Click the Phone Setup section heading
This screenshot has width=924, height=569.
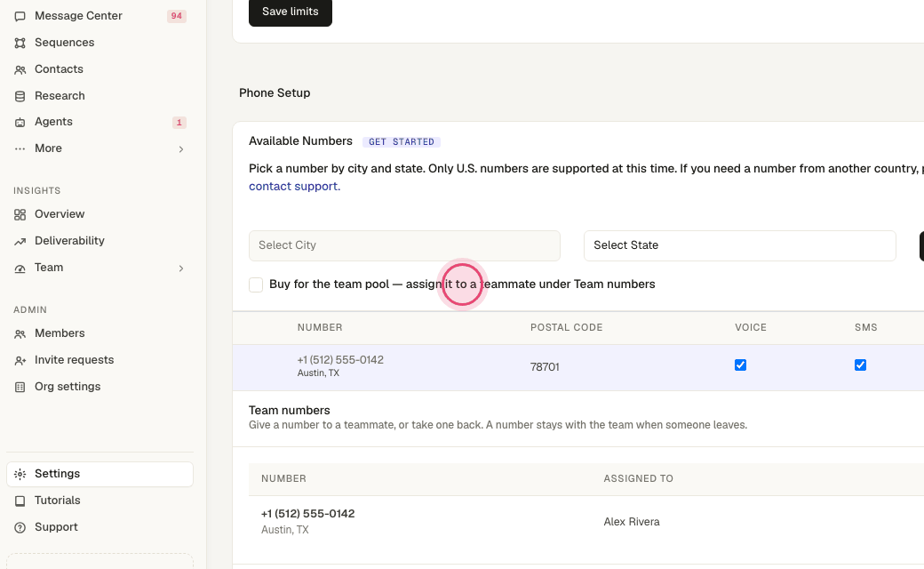tap(275, 93)
